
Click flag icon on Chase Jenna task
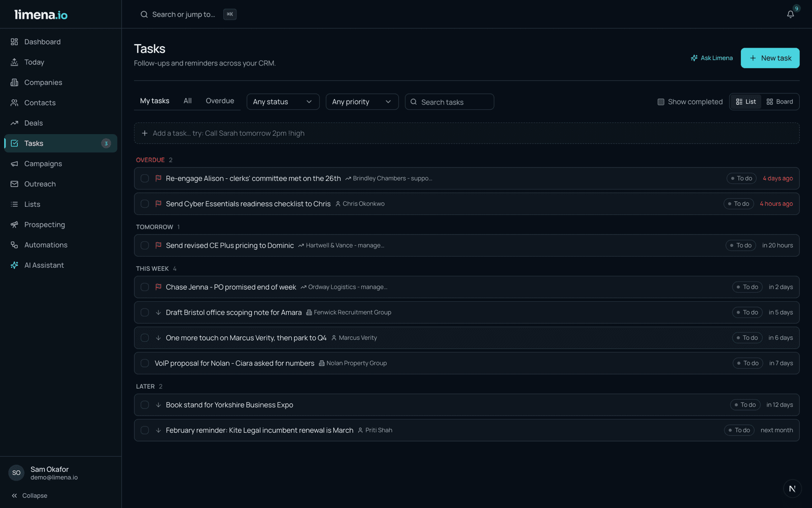(158, 287)
